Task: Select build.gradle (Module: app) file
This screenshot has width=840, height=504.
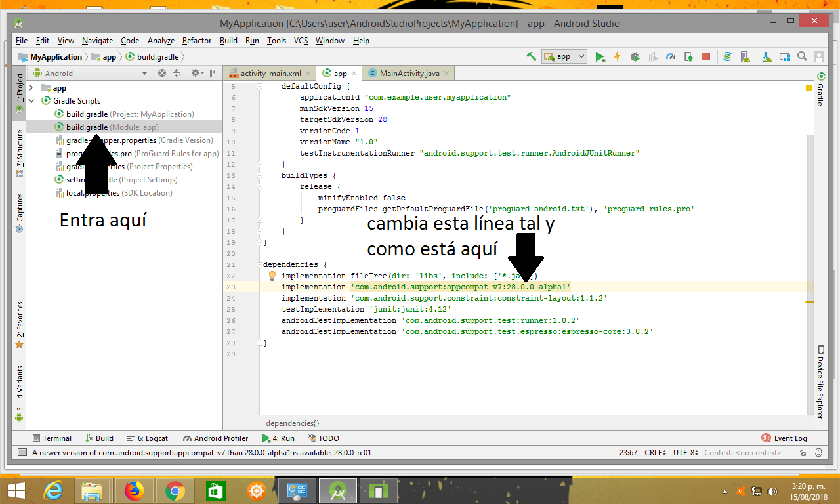Action: click(x=106, y=127)
